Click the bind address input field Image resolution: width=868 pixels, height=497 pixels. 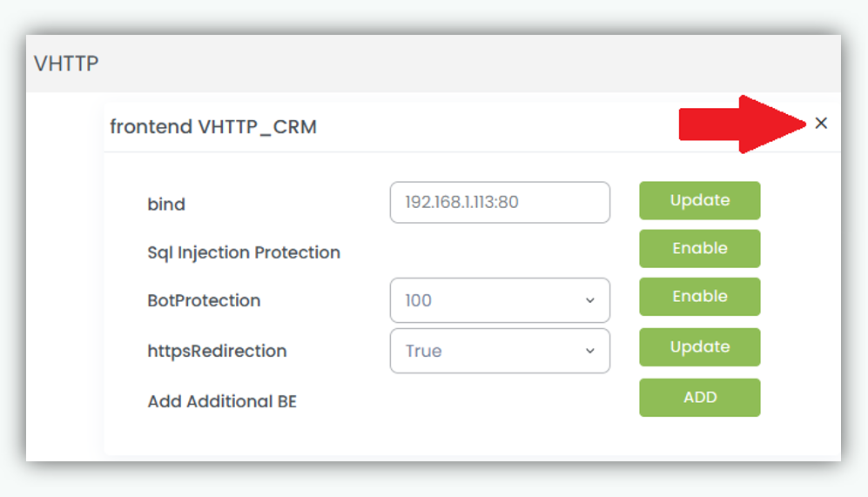tap(500, 202)
